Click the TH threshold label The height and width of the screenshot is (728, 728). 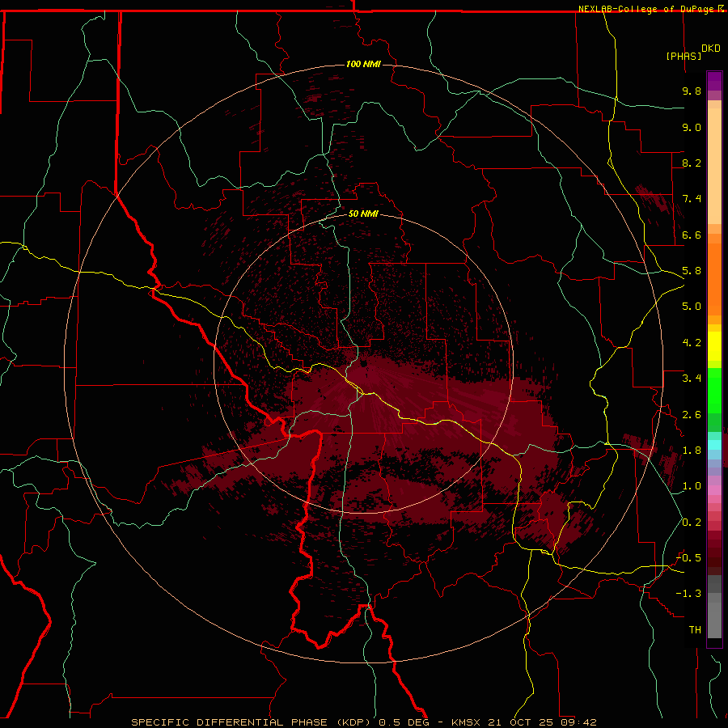(x=695, y=630)
